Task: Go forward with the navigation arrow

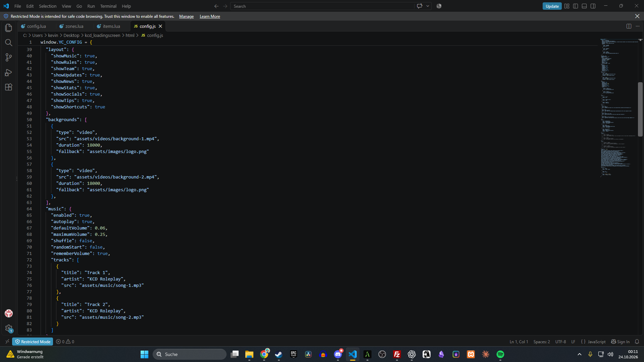Action: point(225,6)
